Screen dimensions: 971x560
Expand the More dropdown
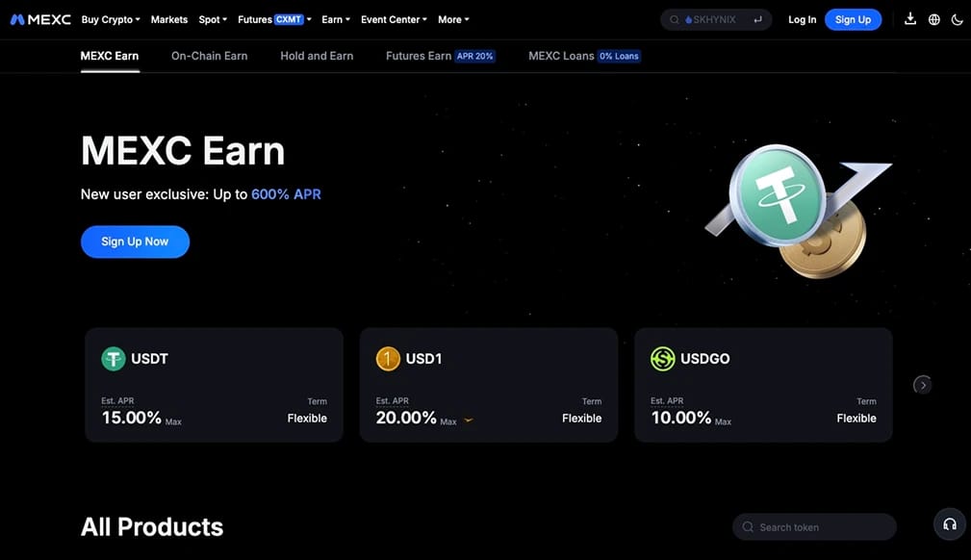453,20
